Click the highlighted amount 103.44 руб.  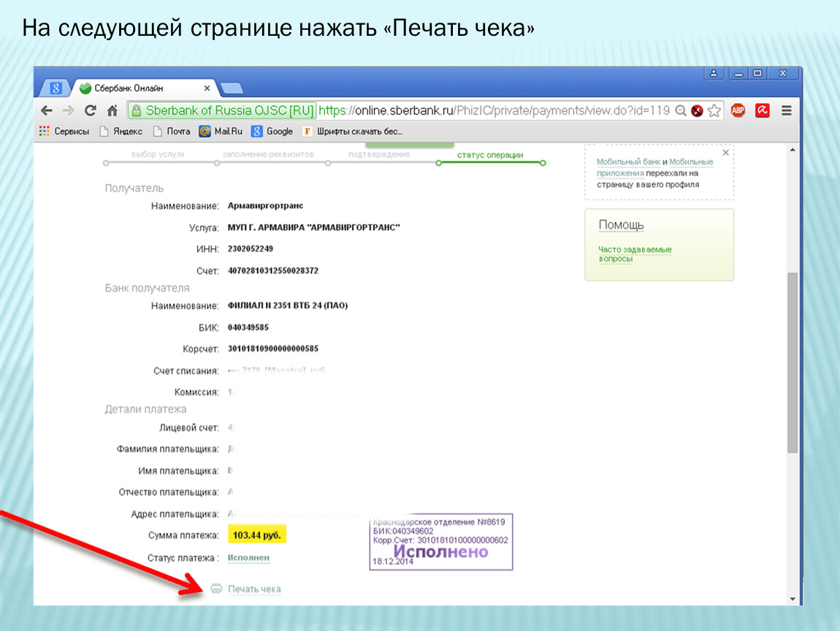click(257, 535)
